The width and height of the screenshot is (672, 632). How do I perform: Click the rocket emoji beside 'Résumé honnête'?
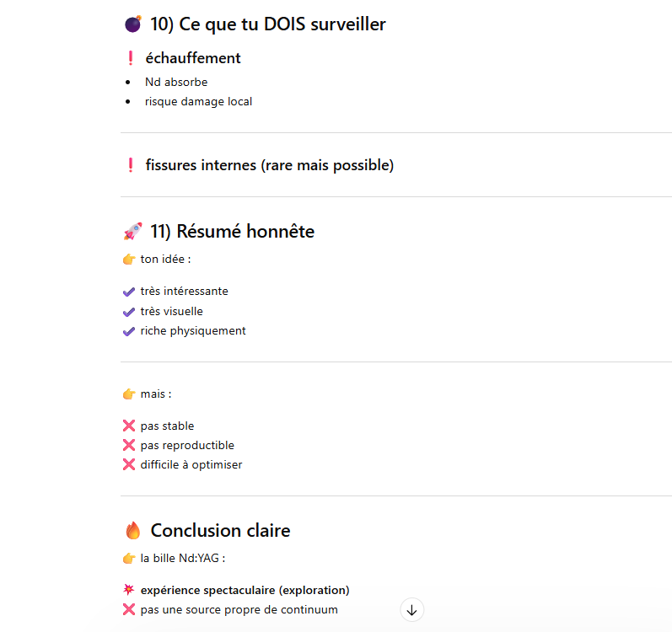pyautogui.click(x=132, y=231)
